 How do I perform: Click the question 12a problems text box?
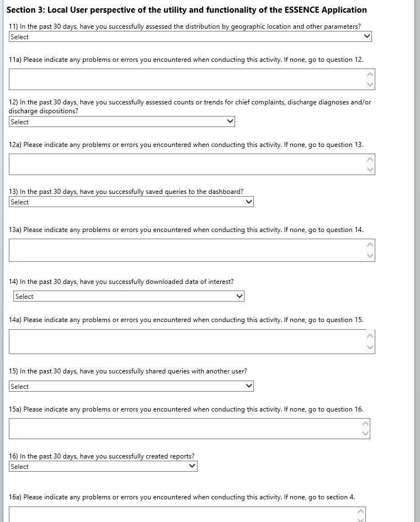click(x=187, y=164)
